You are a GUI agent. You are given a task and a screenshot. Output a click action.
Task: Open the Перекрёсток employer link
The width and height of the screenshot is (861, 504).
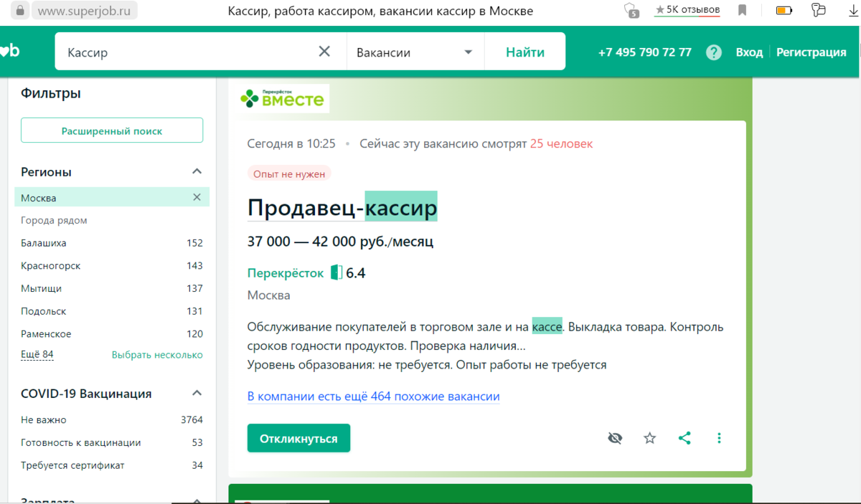(286, 273)
